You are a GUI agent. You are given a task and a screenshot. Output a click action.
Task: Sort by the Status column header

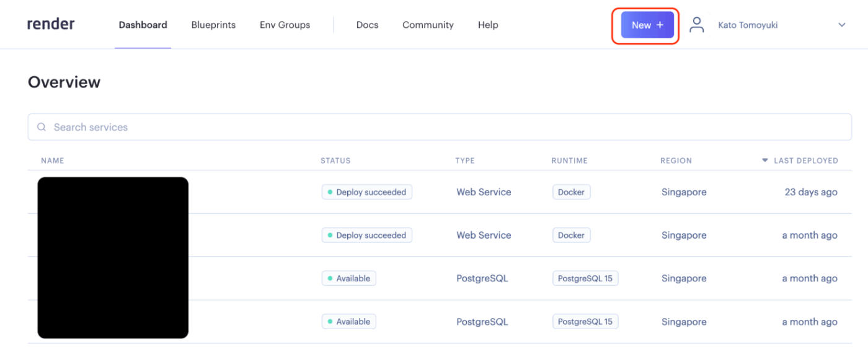coord(335,161)
